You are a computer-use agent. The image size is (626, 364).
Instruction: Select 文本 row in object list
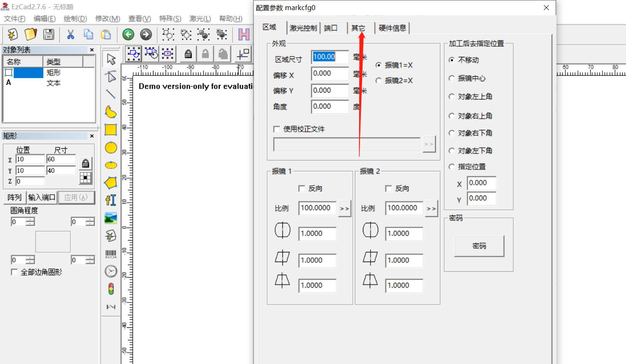point(49,83)
